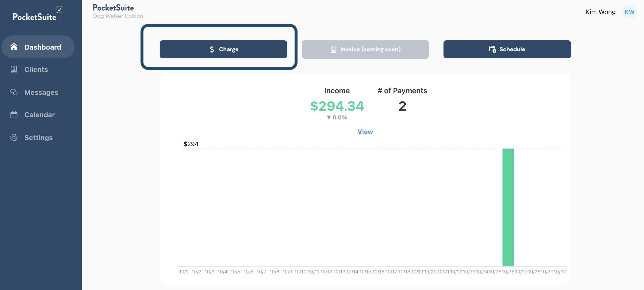644x290 pixels.
Task: Click the payments count 2
Action: 402,106
